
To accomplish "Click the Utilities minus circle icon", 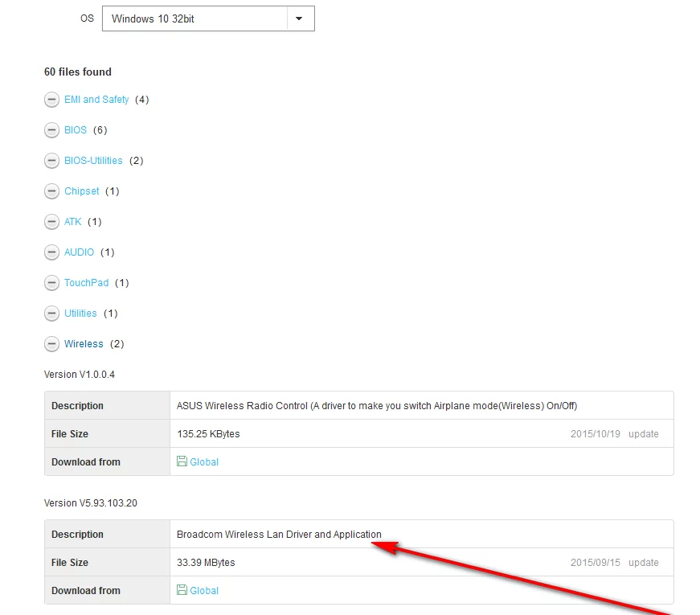I will click(x=51, y=314).
